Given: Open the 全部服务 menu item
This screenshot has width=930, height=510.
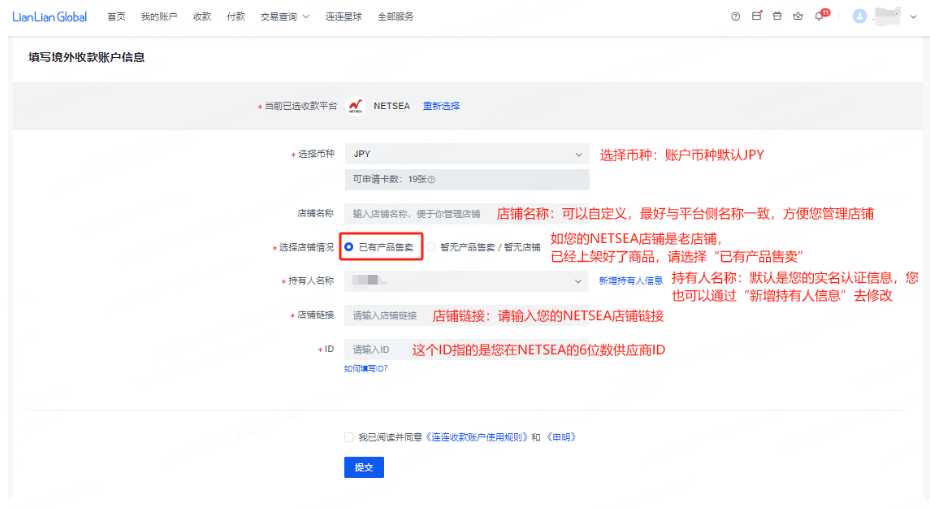Looking at the screenshot, I should coord(396,17).
